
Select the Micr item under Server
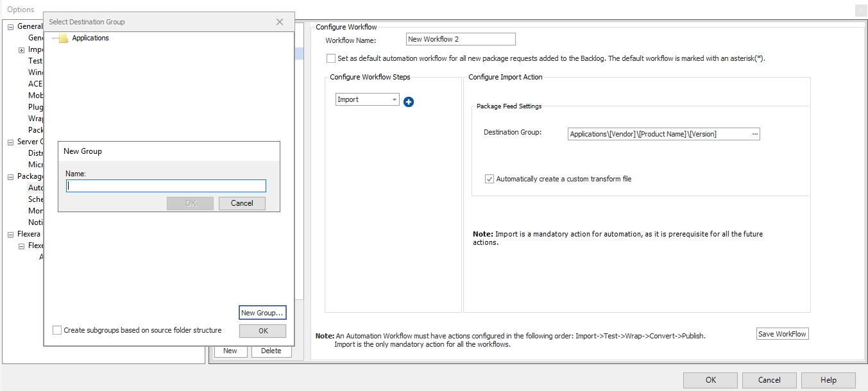point(35,165)
